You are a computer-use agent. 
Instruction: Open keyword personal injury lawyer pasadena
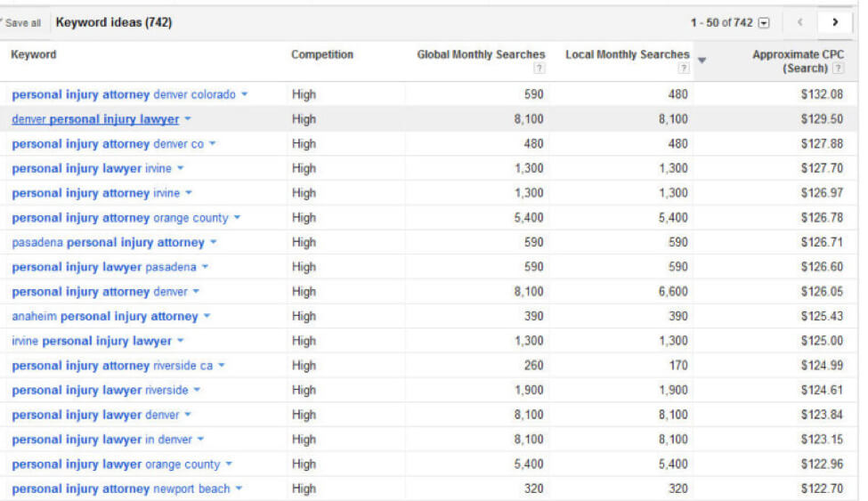click(104, 267)
